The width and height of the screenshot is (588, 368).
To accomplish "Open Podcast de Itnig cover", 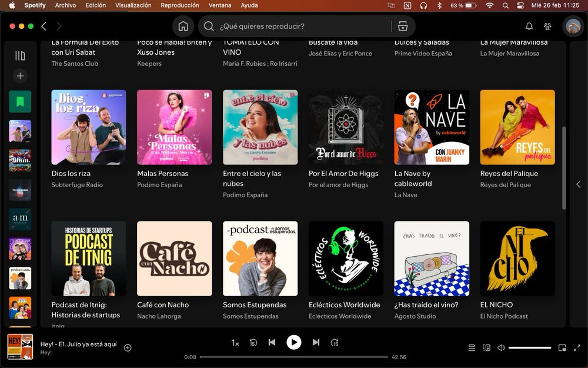I will [x=89, y=258].
